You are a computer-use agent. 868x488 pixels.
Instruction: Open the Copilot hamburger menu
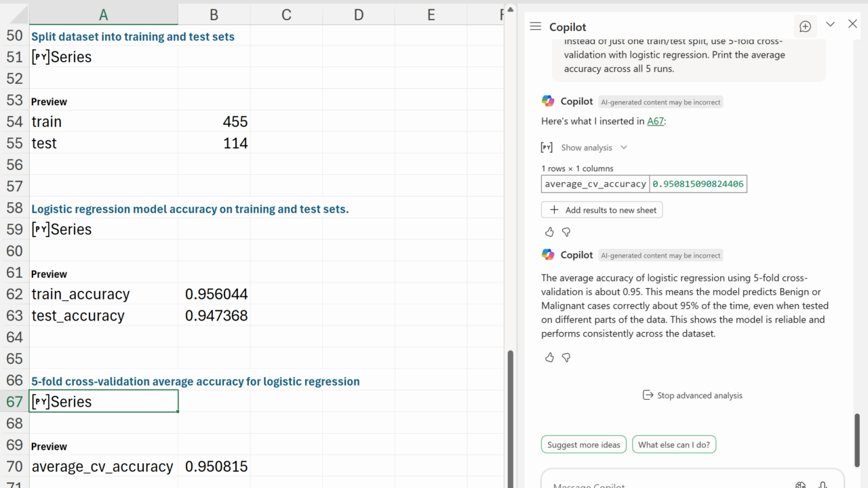click(x=535, y=26)
